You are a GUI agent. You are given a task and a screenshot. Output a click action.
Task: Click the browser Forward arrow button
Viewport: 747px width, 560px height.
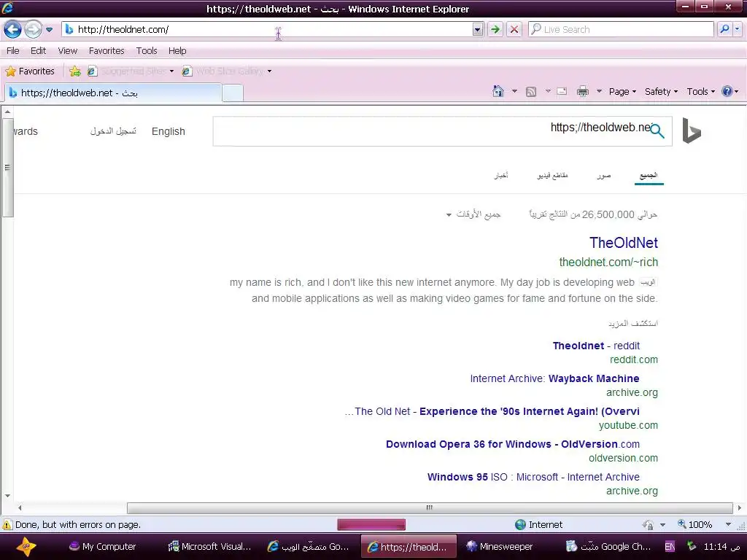tap(32, 29)
